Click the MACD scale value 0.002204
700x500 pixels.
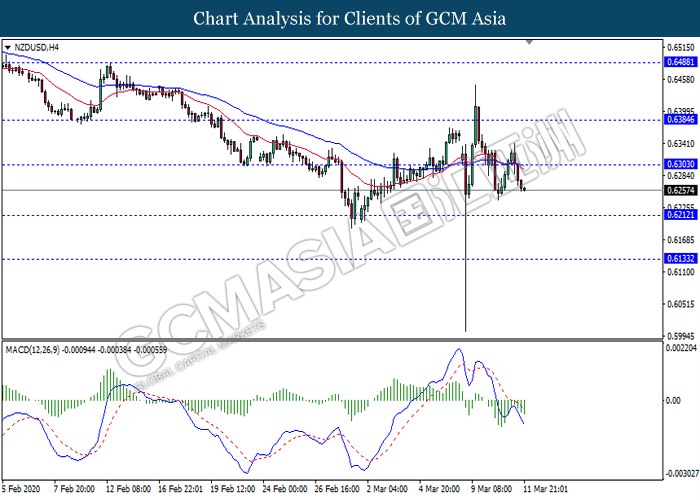click(x=681, y=348)
